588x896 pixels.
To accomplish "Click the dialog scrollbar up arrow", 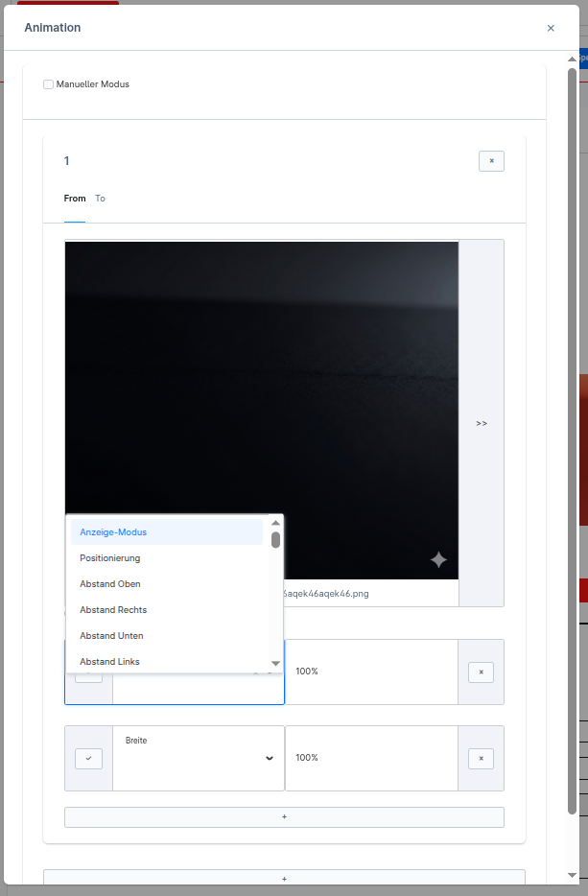I will coord(572,59).
